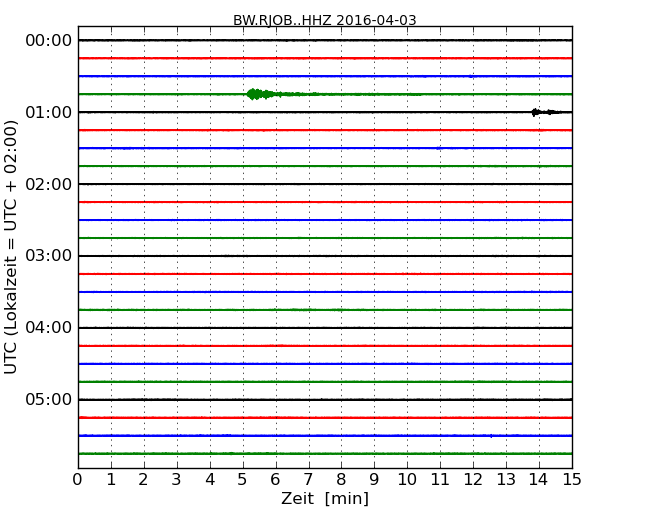The width and height of the screenshot is (650, 520).
Task: Click the UTC Lokalzeit axis label
Action: pos(11,247)
